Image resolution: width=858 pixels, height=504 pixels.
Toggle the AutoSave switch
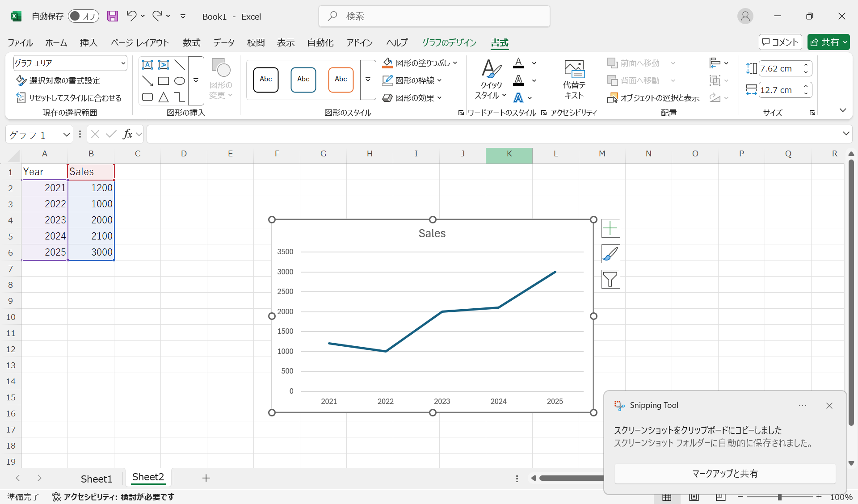83,17
